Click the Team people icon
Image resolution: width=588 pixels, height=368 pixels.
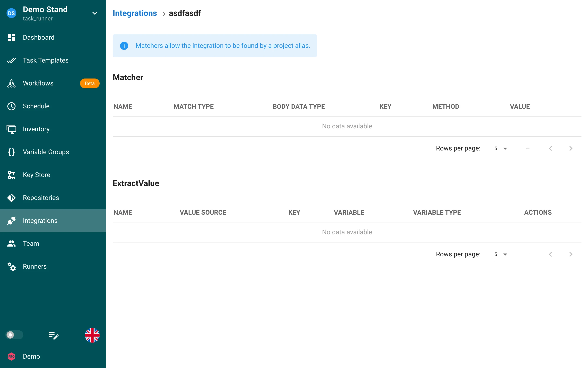pyautogui.click(x=11, y=243)
